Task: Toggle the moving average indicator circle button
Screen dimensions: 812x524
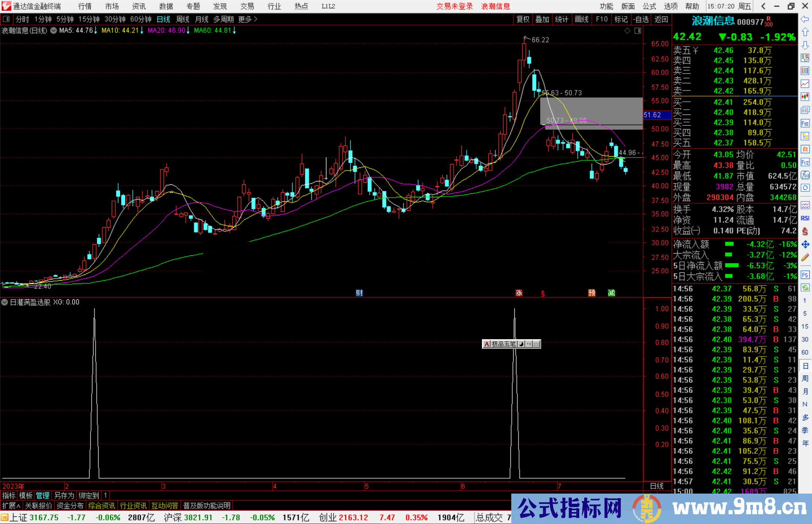Action: (x=53, y=30)
